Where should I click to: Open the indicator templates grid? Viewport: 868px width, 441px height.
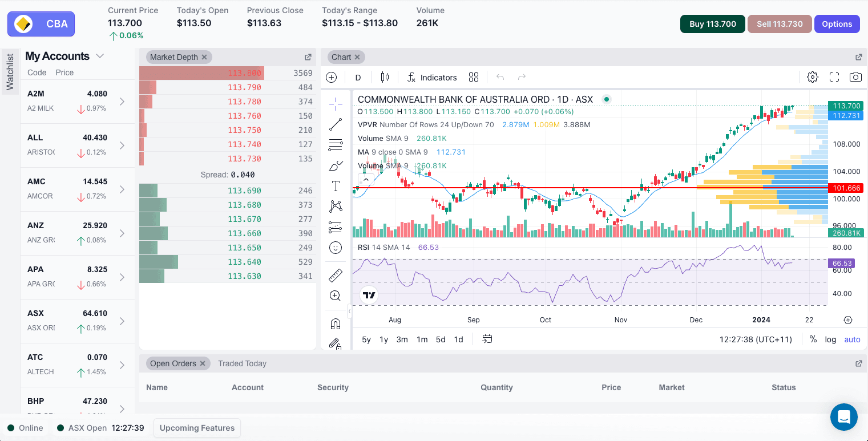coord(474,78)
